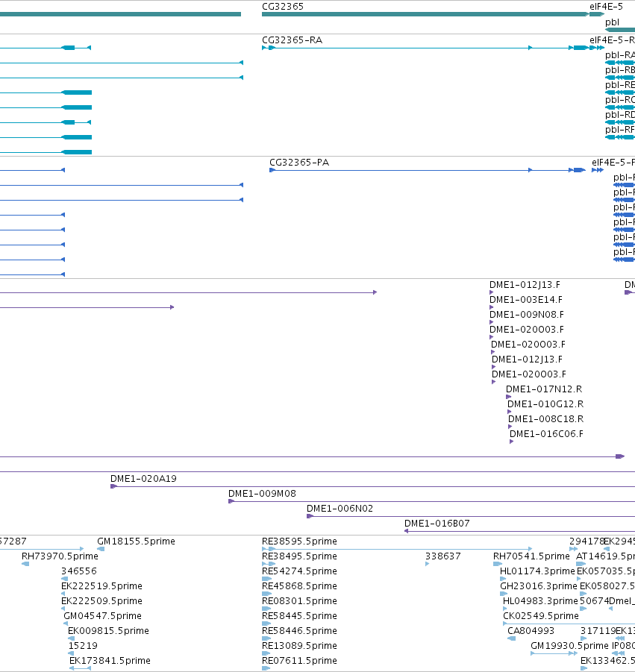Open the EK173841.5prime EST label
This screenshot has height=672, width=635.
click(x=110, y=660)
